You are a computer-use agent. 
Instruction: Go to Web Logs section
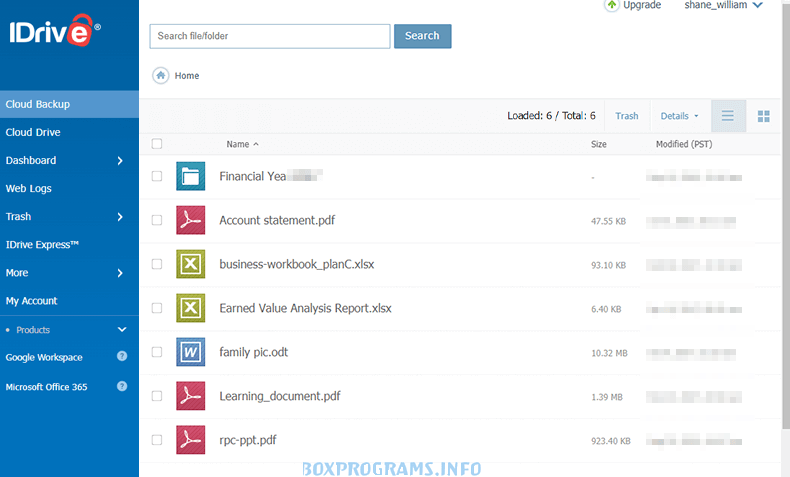[28, 188]
